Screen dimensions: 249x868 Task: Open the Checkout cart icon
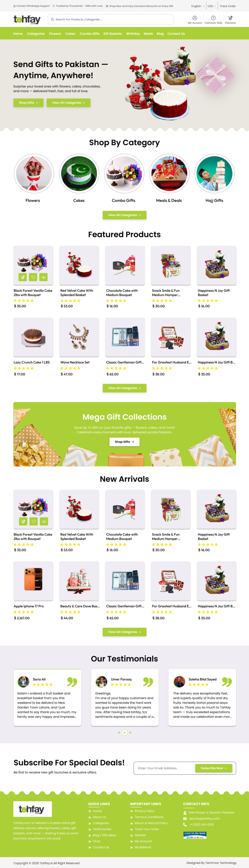[230, 18]
